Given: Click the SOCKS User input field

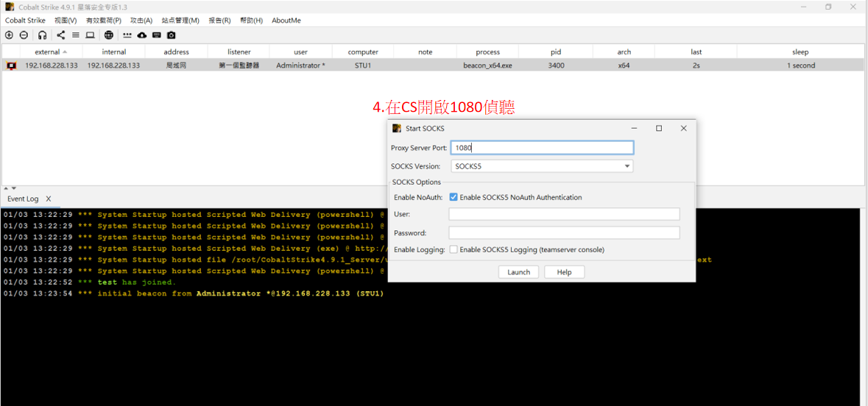Looking at the screenshot, I should [564, 214].
